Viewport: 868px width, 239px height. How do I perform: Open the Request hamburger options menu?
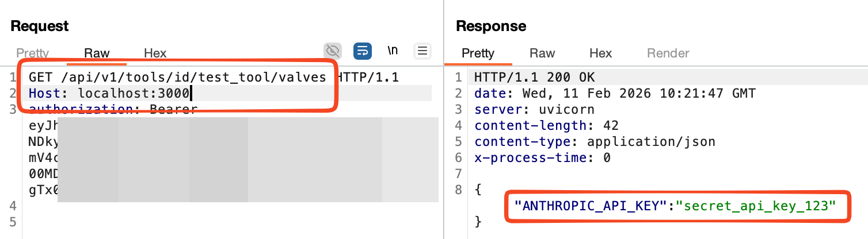[x=423, y=51]
